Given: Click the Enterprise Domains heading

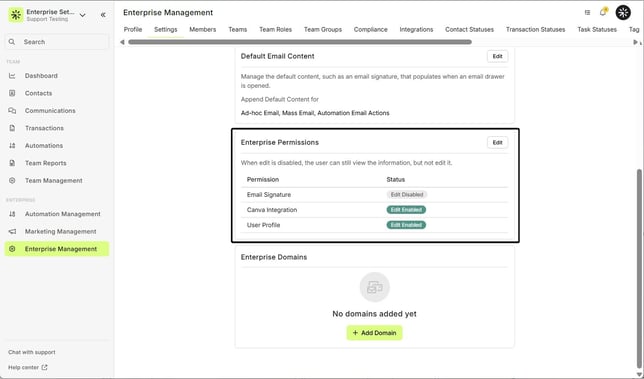Looking at the screenshot, I should [274, 257].
